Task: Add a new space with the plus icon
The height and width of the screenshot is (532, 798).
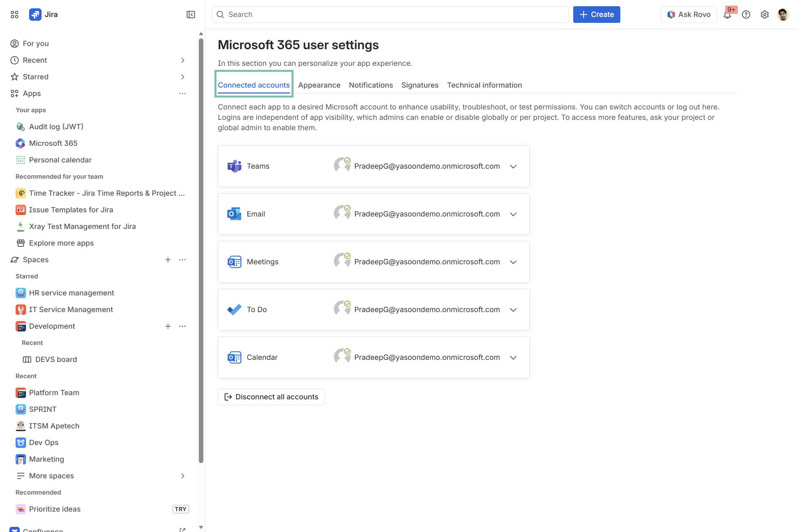Action: 168,260
